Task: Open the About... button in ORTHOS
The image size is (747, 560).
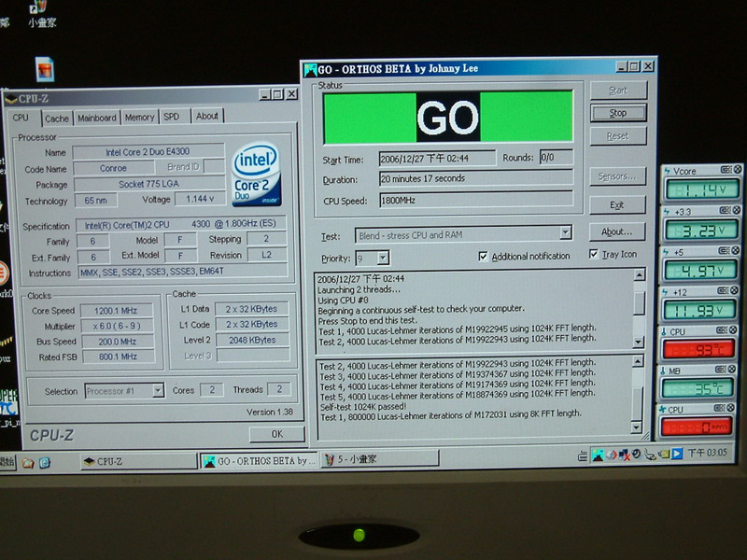Action: click(617, 231)
